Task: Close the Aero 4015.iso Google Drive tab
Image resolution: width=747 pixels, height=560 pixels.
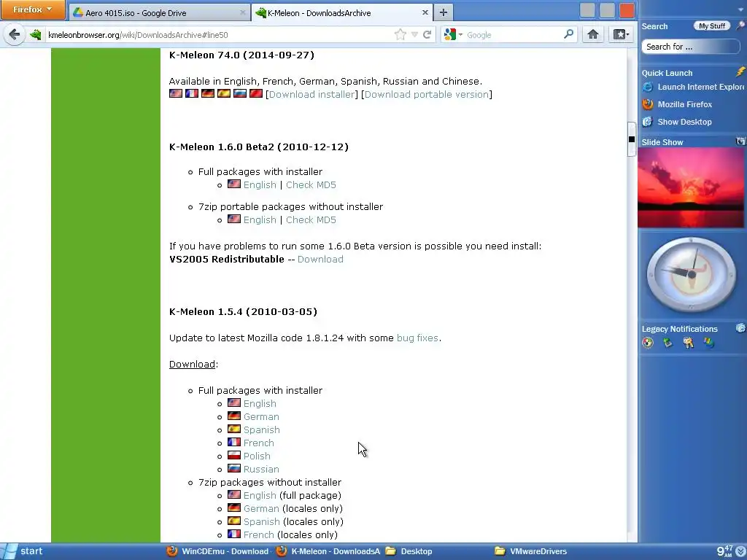Action: (242, 13)
